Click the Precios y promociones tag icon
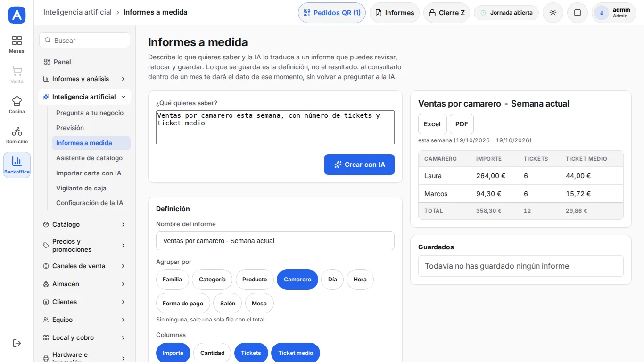This screenshot has width=644, height=362. (x=46, y=245)
